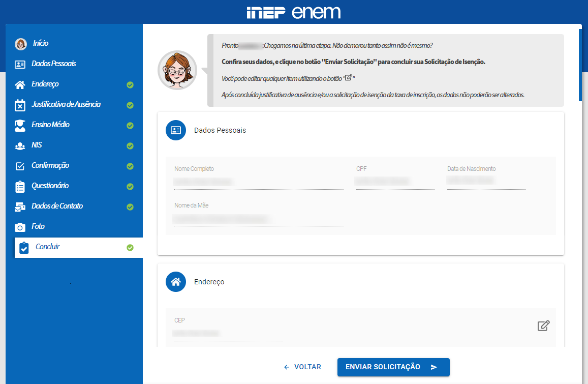The image size is (588, 384).
Task: Click the Enviar Solicitação button
Action: coord(393,367)
